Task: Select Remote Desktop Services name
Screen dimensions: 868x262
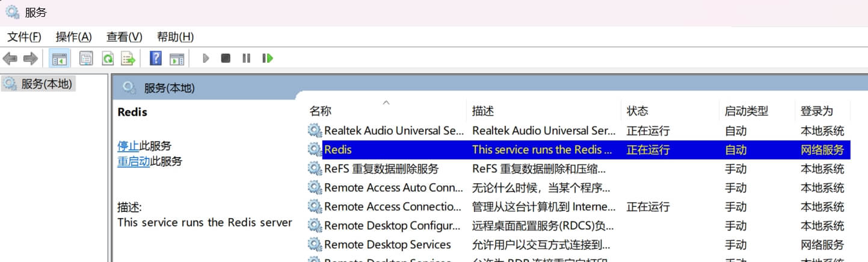Action: click(x=388, y=245)
